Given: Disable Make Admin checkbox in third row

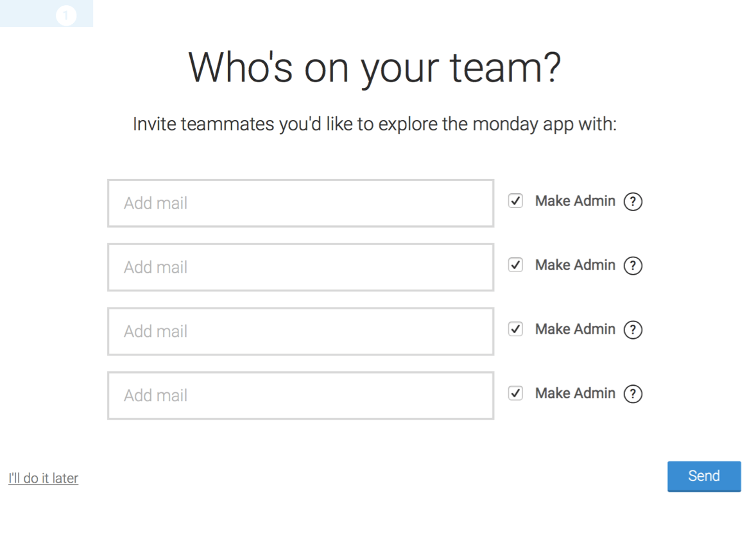Looking at the screenshot, I should 515,329.
